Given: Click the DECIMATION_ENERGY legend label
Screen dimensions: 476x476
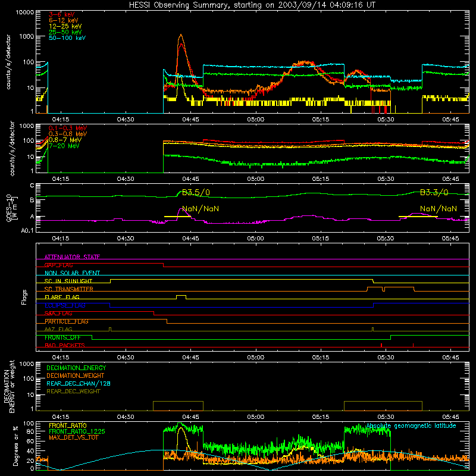Looking at the screenshot, I should 76,368.
